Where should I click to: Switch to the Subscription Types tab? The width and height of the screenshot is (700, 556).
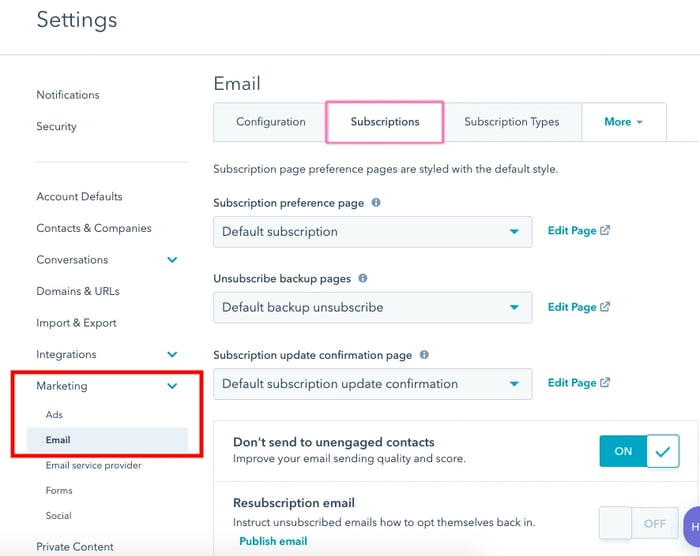click(511, 122)
